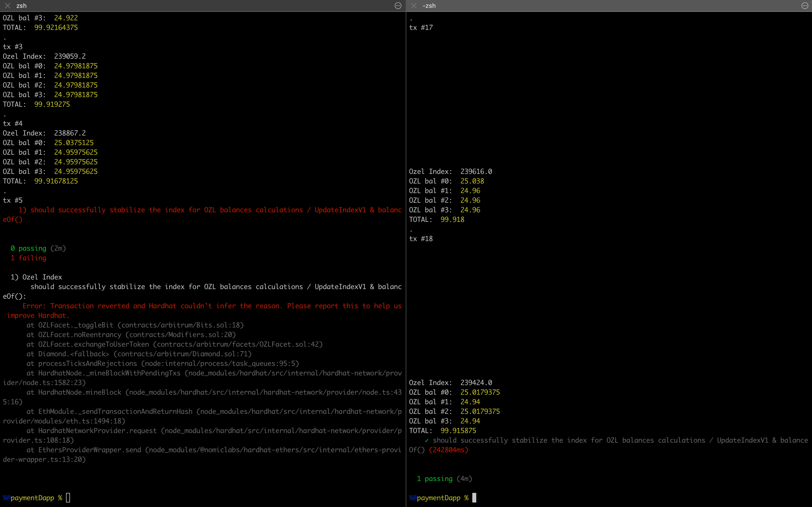Open left pane's ellipsis options menu
This screenshot has width=812, height=507.
click(x=398, y=6)
